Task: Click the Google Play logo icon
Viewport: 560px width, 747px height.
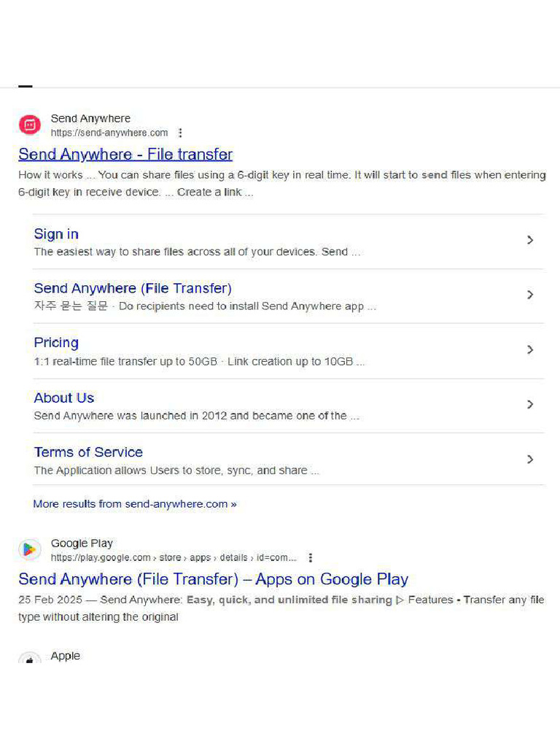Action: 30,549
